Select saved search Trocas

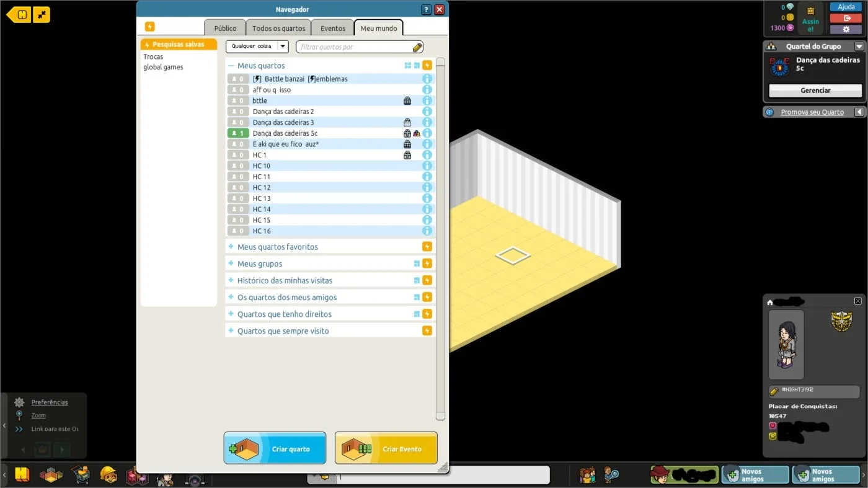153,56
